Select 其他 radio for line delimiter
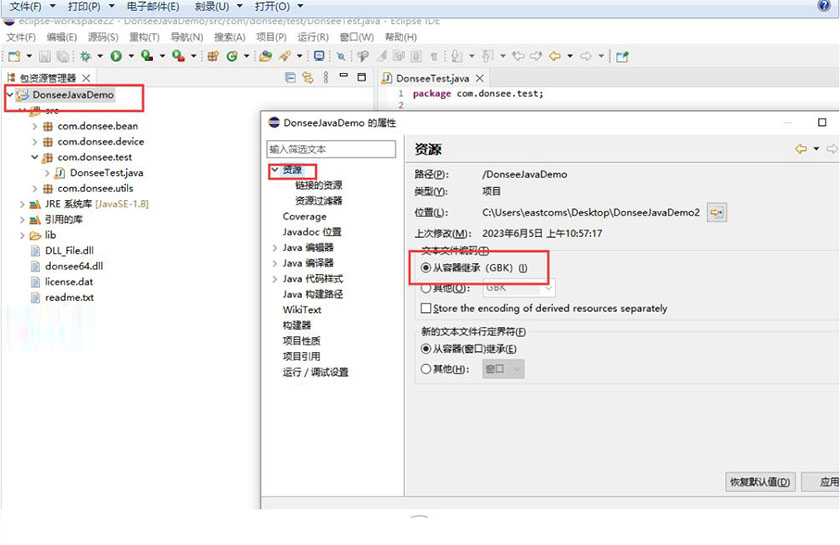This screenshot has width=840, height=545. click(426, 369)
